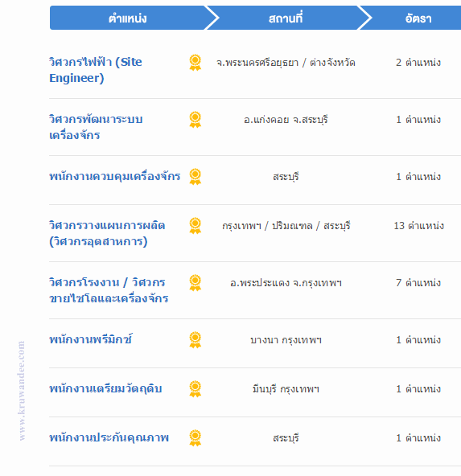Screen dimensions: 461x476
Task: Click award badge beside วิศวกรพัฒนาระบบเครื่องจักร
Action: (x=195, y=120)
